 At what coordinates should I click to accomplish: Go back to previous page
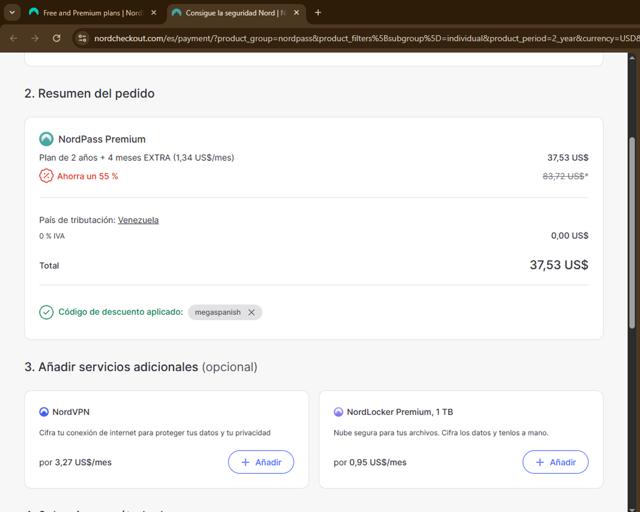[x=13, y=38]
